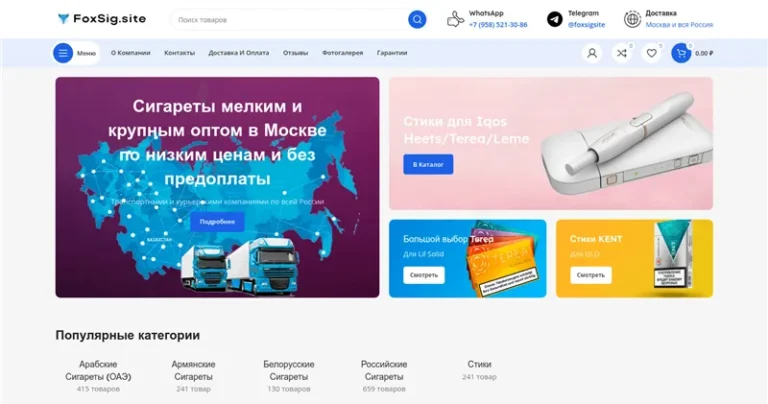Open the @foxsigsite Telegram link
This screenshot has height=404, width=768.
tap(586, 24)
